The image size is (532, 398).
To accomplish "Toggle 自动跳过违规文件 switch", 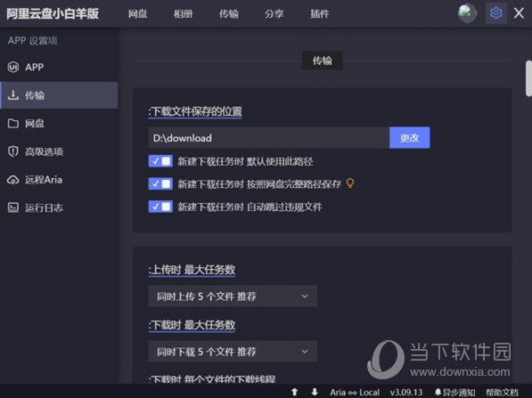I will (160, 207).
